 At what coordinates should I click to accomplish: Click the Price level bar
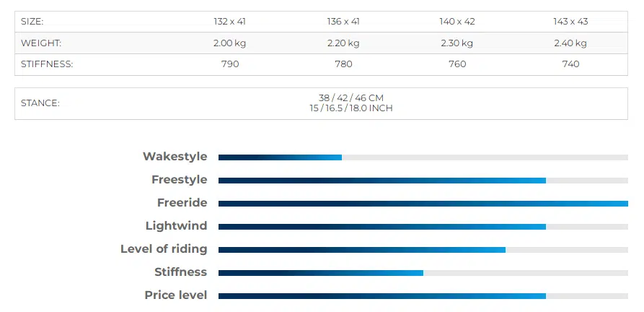coord(423,296)
